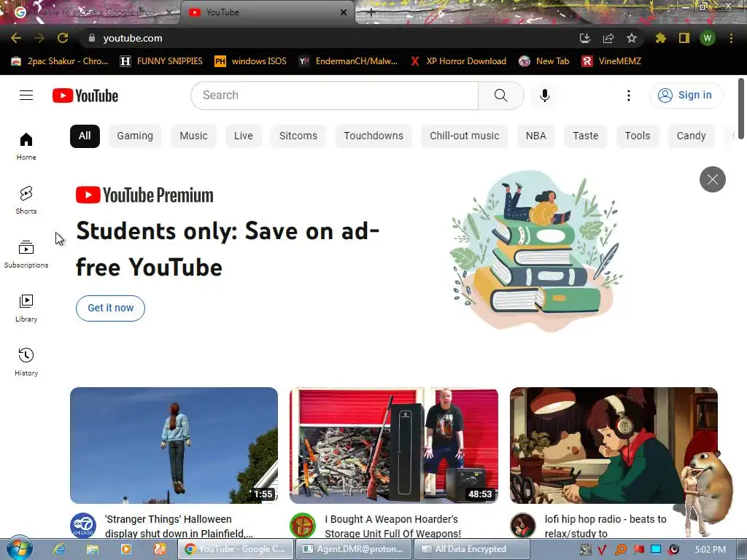
Task: Select the Touchdowns filter chip
Action: click(x=373, y=136)
